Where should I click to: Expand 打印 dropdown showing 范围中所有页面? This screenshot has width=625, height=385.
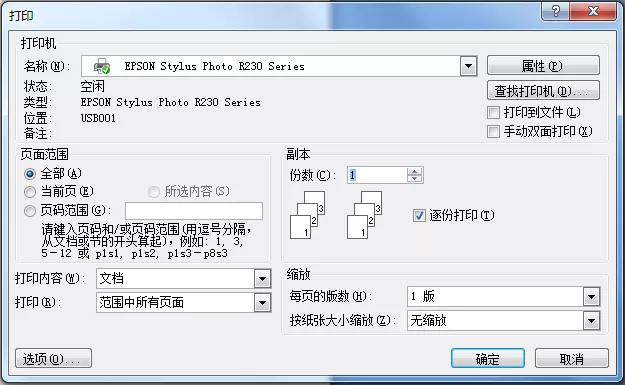(x=262, y=303)
